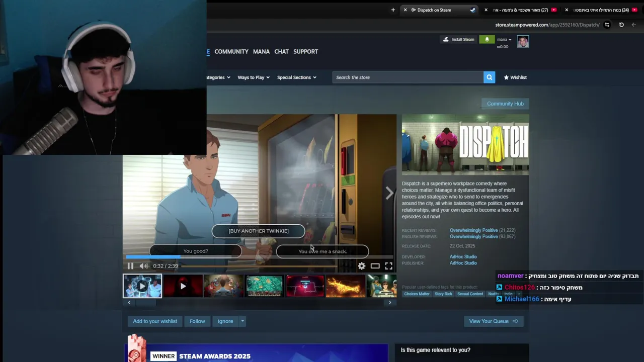
Task: Advance to next media with right arrow
Action: click(x=389, y=193)
